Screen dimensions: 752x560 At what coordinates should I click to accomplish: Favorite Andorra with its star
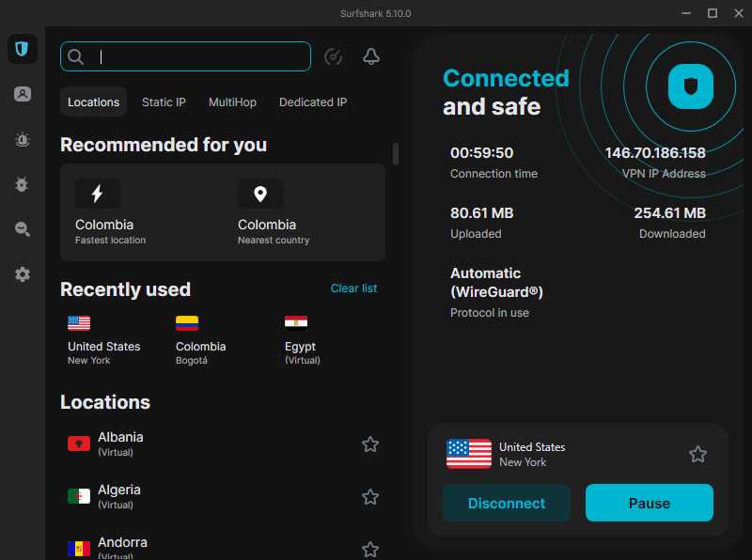pos(370,549)
